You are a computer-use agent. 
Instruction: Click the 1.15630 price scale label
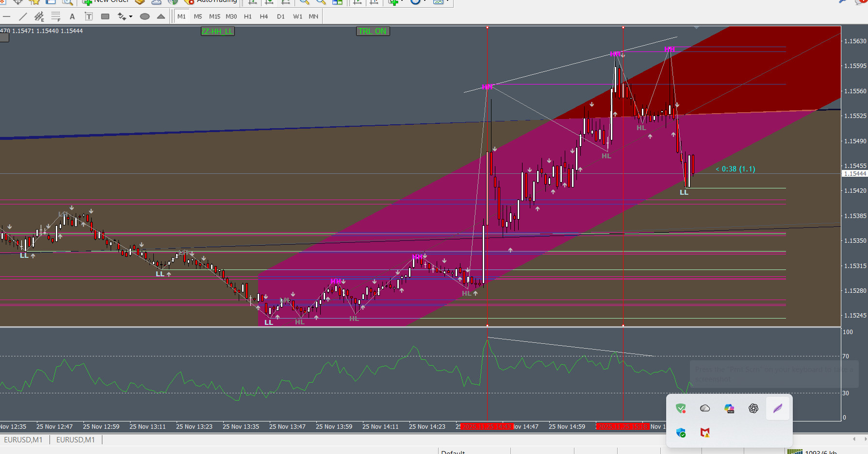click(855, 41)
